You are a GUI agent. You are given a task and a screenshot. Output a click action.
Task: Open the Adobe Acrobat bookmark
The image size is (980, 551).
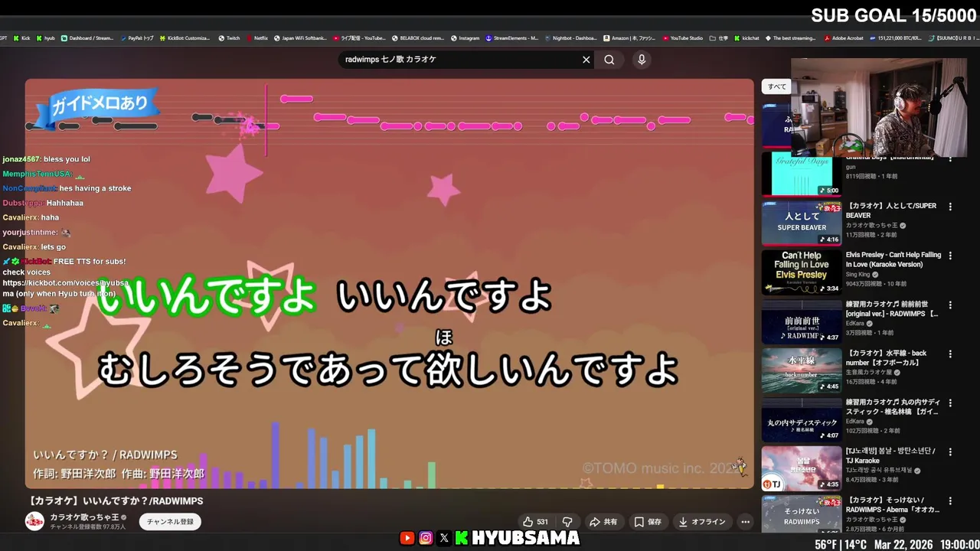tap(843, 37)
